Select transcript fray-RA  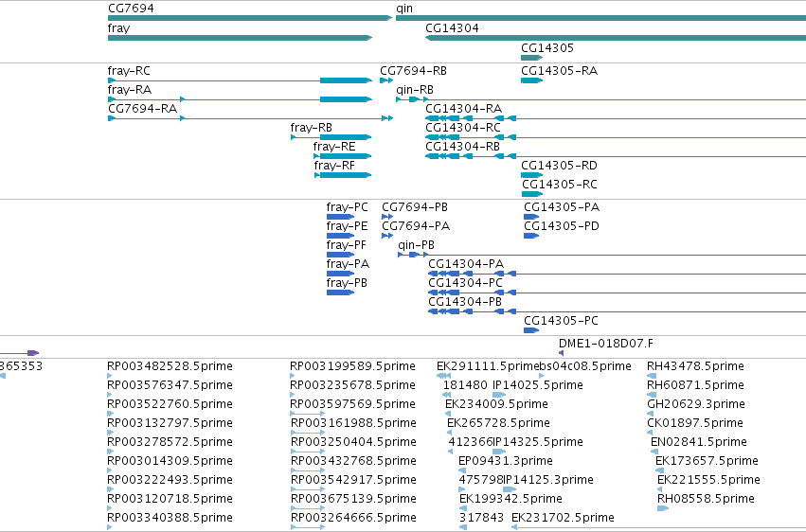tap(130, 90)
